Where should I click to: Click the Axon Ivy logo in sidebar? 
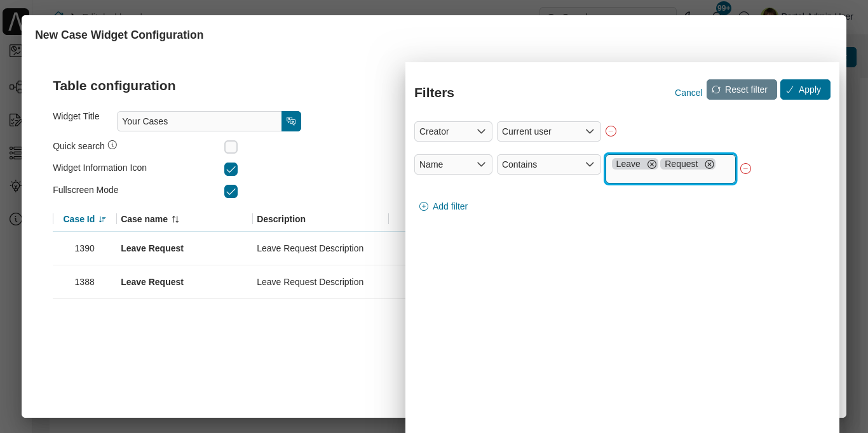pyautogui.click(x=15, y=22)
